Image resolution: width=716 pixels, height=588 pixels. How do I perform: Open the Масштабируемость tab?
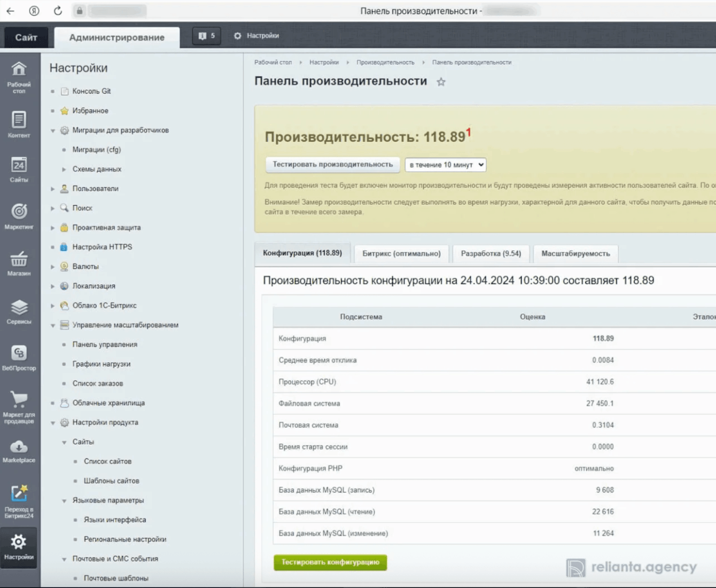click(x=575, y=253)
